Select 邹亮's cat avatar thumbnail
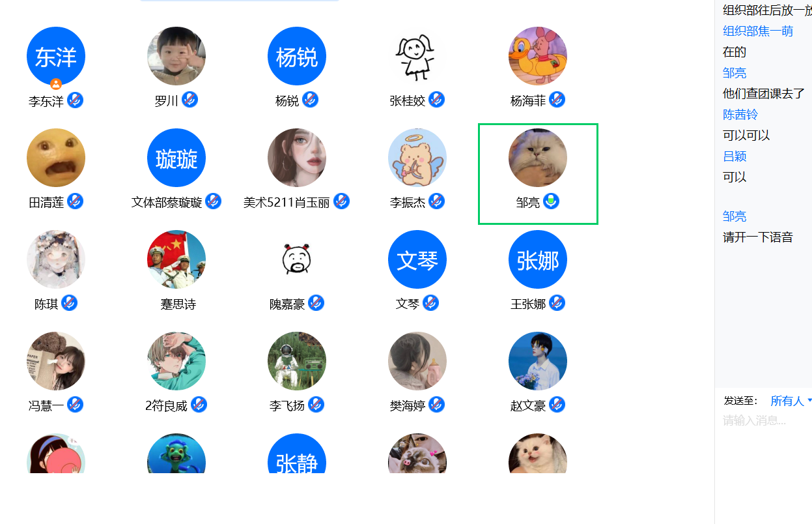The width and height of the screenshot is (812, 524). tap(538, 158)
